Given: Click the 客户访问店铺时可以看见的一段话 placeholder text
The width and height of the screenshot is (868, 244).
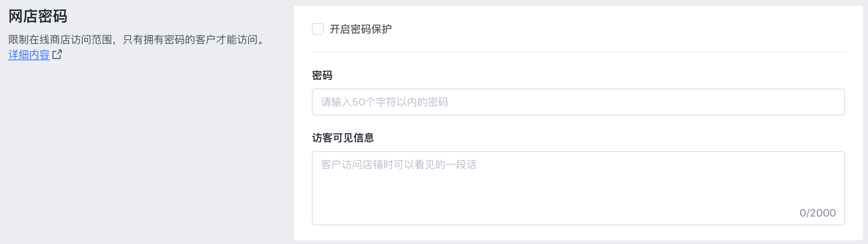Looking at the screenshot, I should tap(398, 164).
